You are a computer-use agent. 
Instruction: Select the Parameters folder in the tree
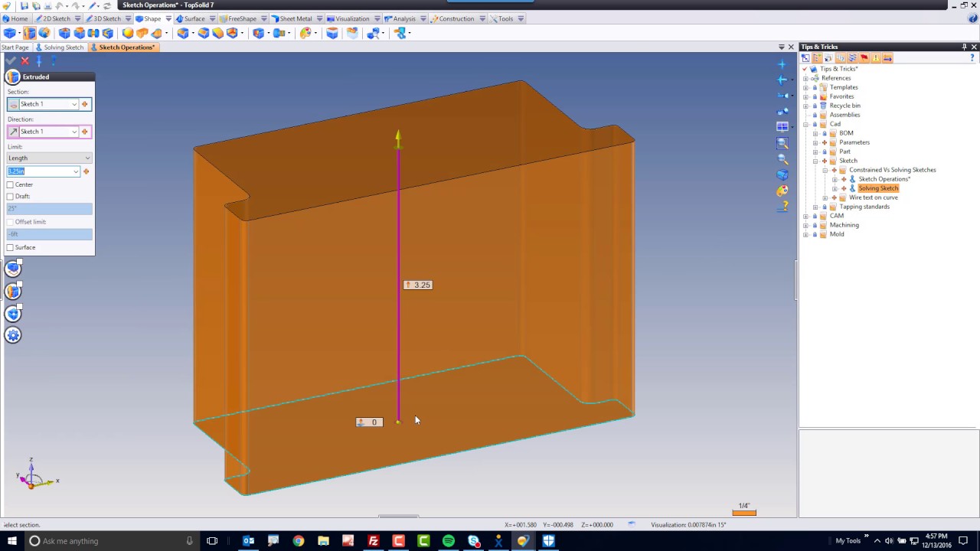854,142
